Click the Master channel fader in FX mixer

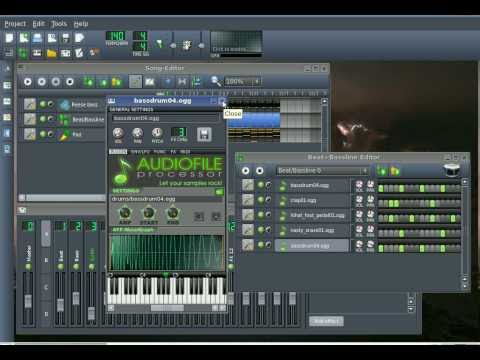[28, 301]
